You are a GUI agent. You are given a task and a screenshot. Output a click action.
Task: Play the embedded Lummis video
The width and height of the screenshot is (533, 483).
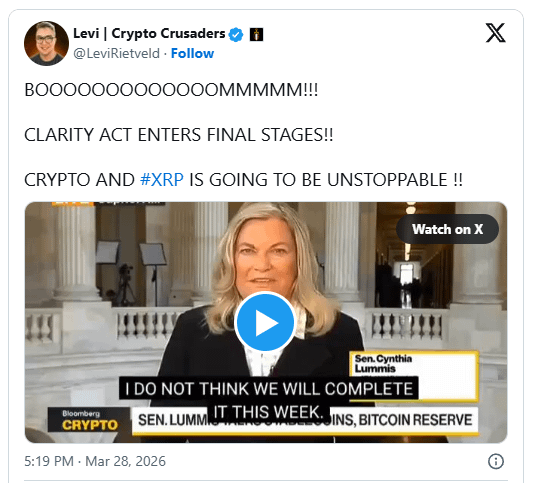(x=265, y=322)
